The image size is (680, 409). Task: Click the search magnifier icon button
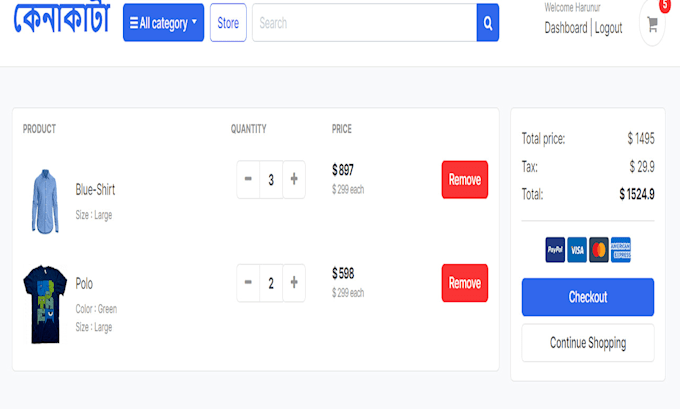pos(487,23)
